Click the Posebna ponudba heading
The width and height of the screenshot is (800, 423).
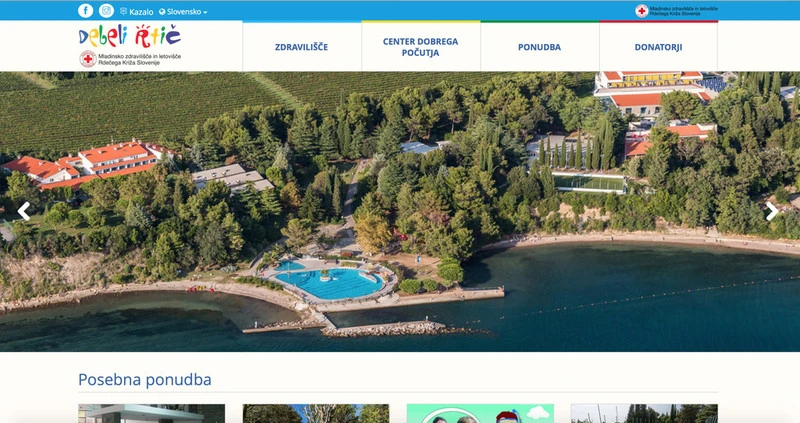145,380
